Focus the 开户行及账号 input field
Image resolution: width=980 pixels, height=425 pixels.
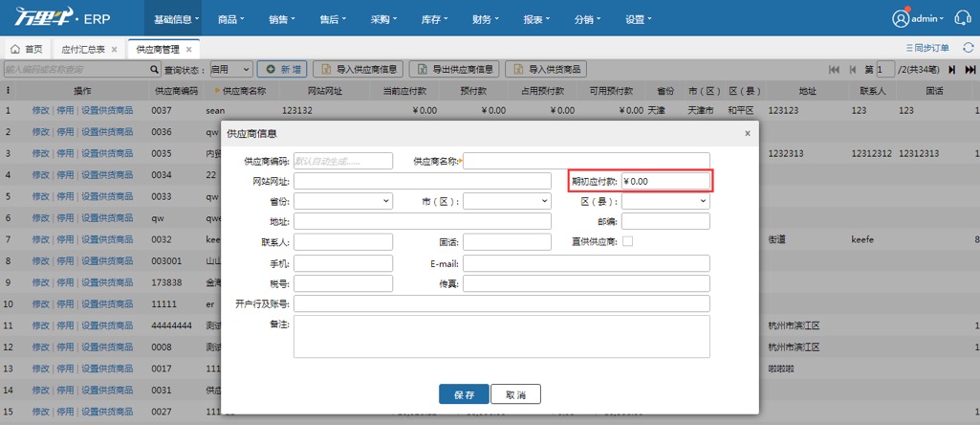502,303
